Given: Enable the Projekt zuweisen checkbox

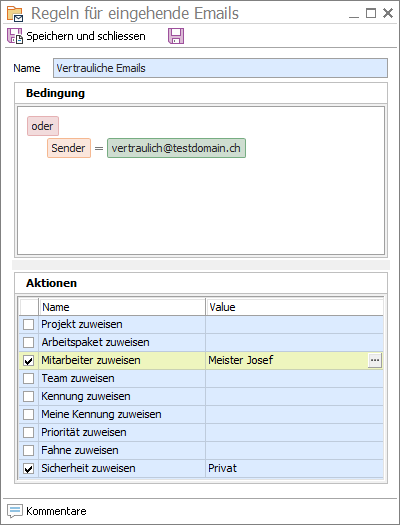Looking at the screenshot, I should (28, 324).
